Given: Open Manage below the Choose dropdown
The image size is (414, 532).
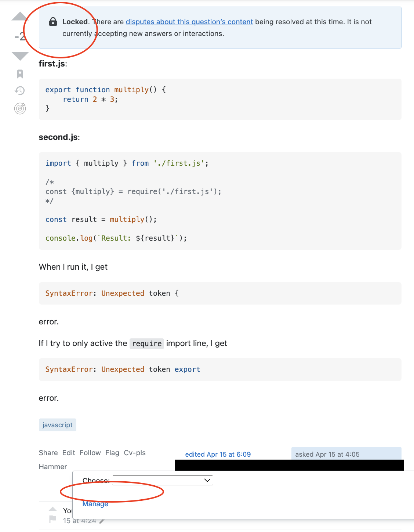Looking at the screenshot, I should tap(95, 504).
